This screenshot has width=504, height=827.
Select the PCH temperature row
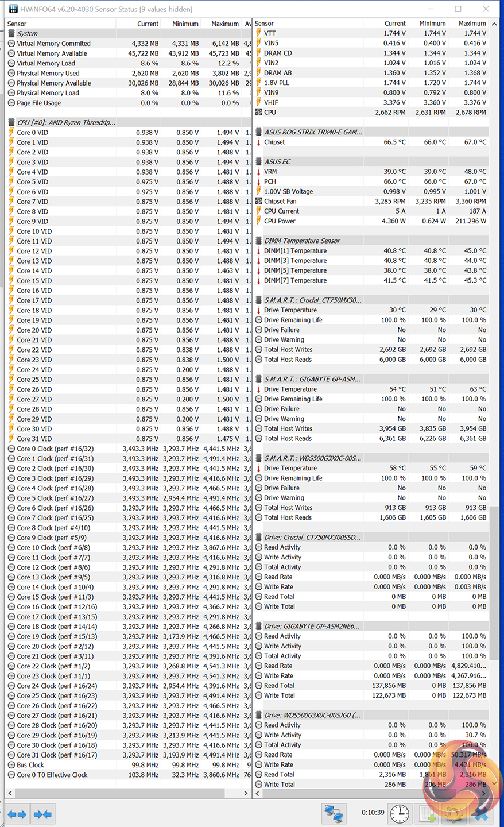(371, 181)
